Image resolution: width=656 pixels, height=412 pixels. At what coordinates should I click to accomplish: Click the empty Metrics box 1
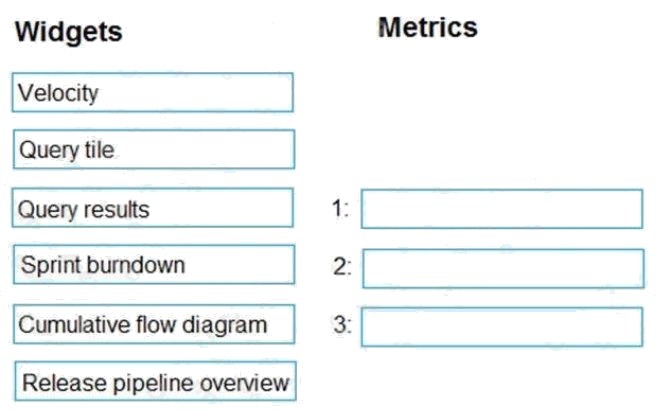click(x=501, y=209)
